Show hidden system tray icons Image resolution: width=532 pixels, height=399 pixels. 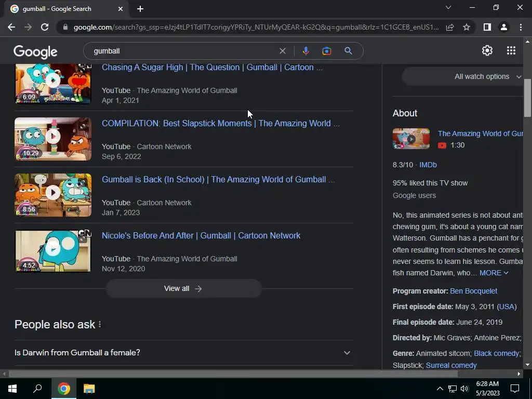(440, 389)
